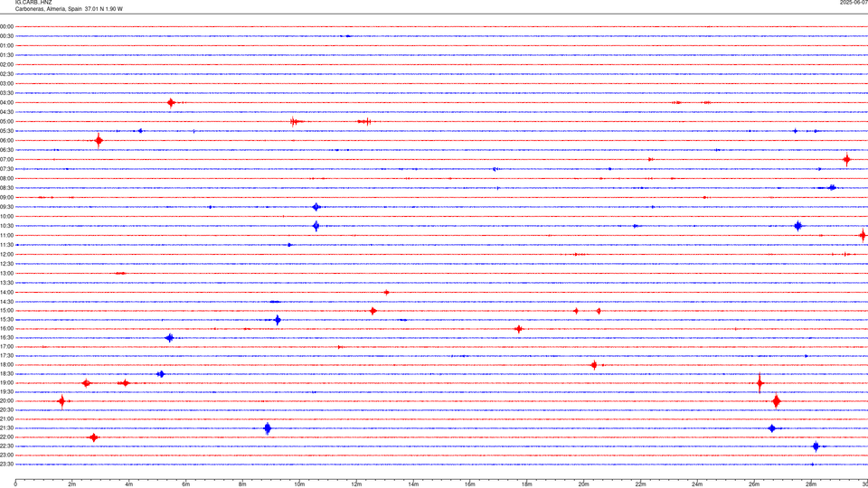Select the 10m axis tick label

pos(299,484)
